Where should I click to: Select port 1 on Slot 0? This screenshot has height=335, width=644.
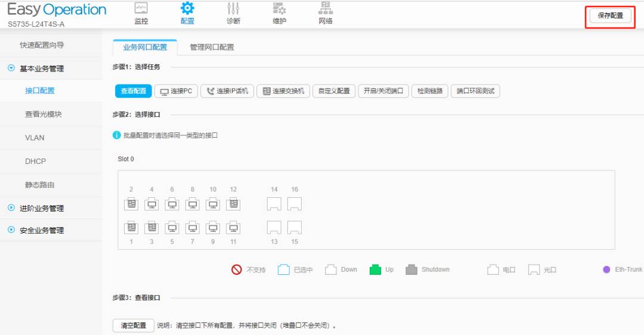click(x=131, y=227)
